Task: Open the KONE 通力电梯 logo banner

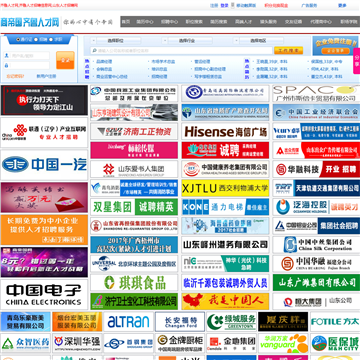Action: point(225,207)
